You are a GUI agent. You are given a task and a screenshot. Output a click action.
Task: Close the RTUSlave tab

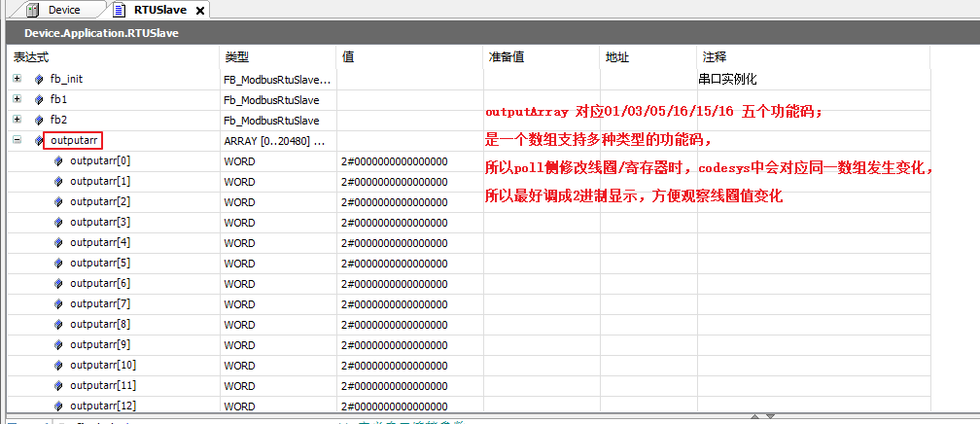[x=200, y=11]
